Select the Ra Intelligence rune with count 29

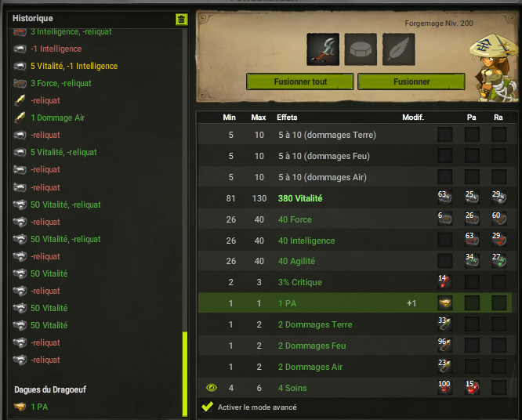point(499,240)
